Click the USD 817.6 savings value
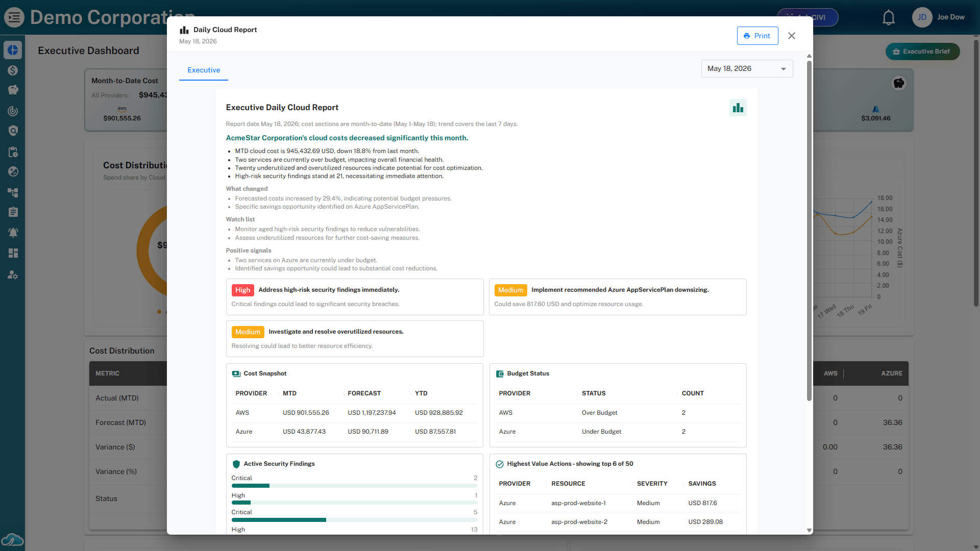 click(702, 504)
